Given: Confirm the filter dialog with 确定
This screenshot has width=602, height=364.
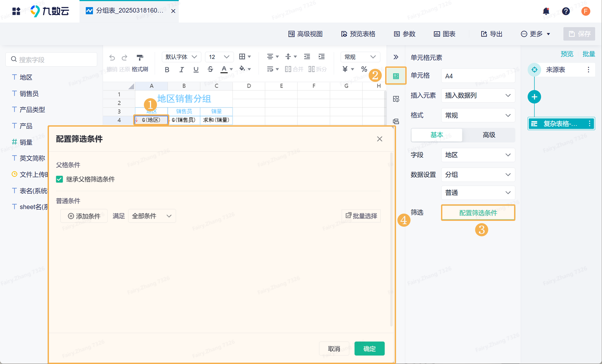Looking at the screenshot, I should [x=369, y=349].
